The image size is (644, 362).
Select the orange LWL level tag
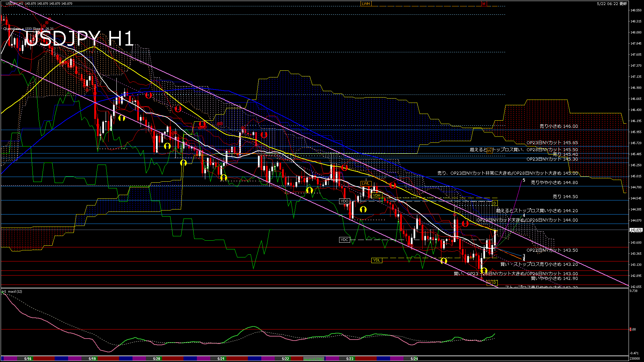pyautogui.click(x=366, y=183)
